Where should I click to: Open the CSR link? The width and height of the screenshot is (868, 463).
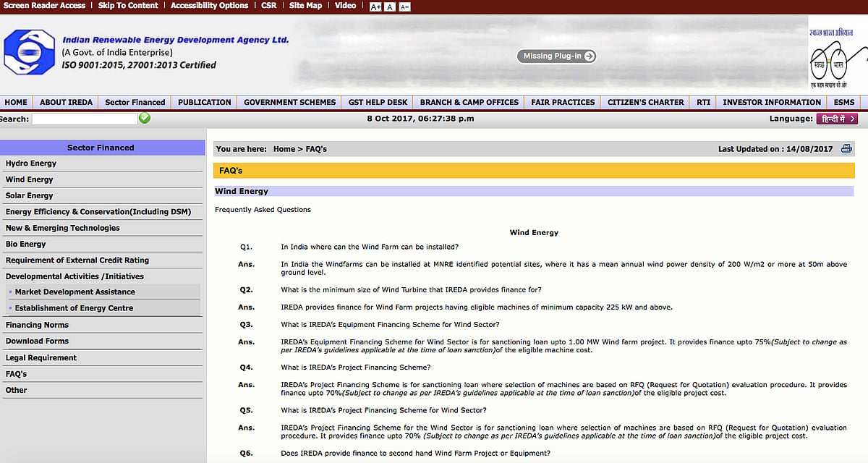pos(269,6)
